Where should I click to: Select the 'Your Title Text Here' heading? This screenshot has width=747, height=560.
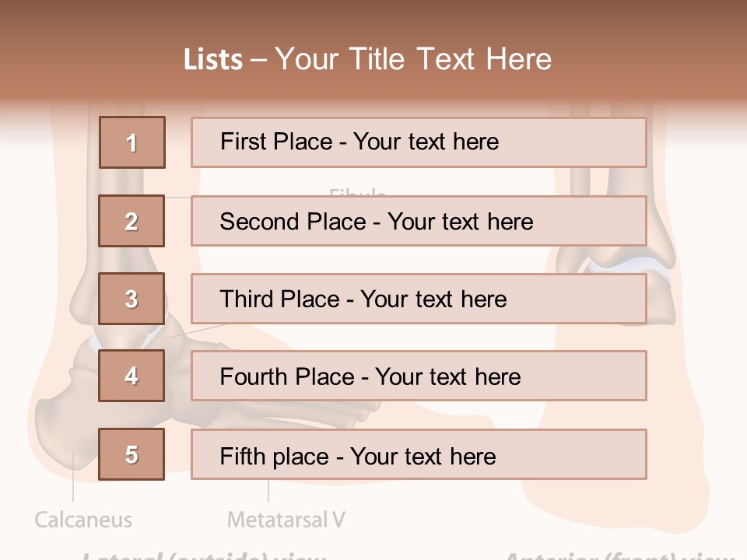pos(413,60)
